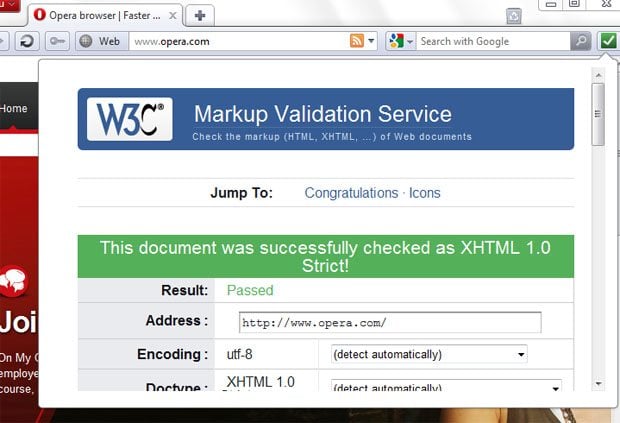Select the Opera browser | Faster tab
The image size is (620, 423).
[105, 16]
